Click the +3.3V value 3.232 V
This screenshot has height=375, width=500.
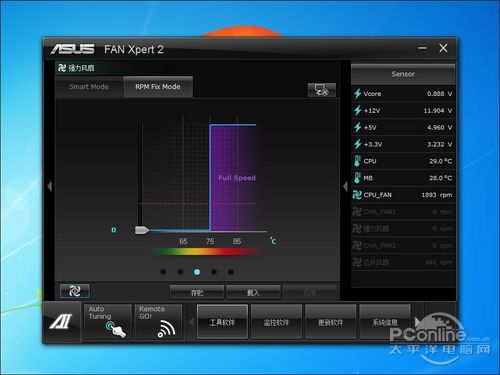[x=439, y=144]
